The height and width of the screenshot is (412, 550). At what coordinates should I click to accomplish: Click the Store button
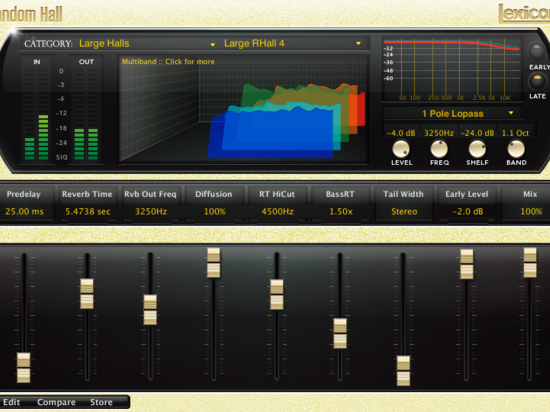click(101, 402)
